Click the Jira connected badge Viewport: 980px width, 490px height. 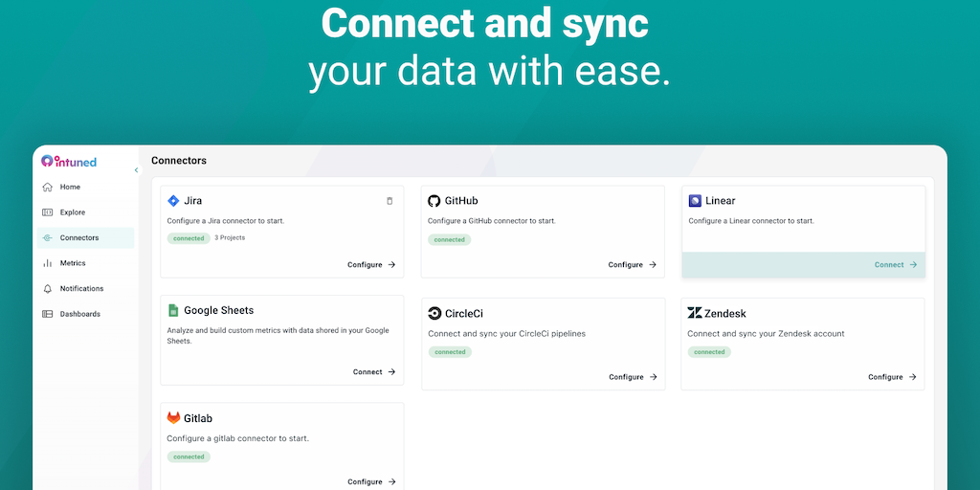pyautogui.click(x=189, y=238)
